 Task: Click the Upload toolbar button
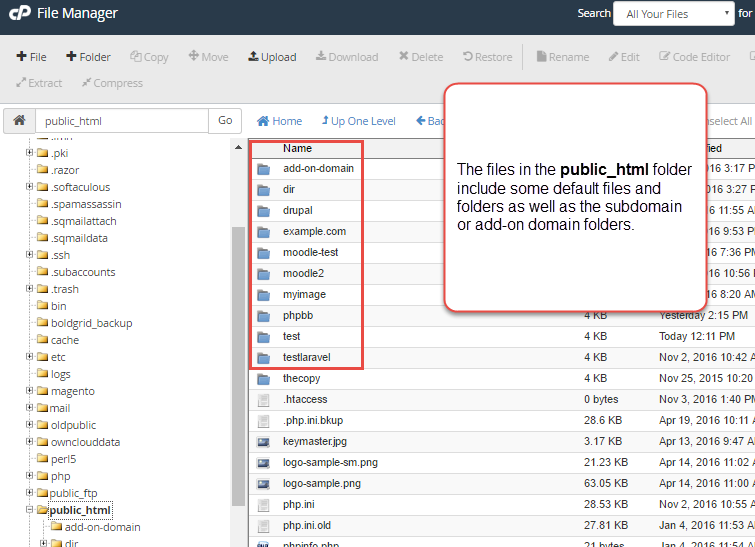click(272, 57)
